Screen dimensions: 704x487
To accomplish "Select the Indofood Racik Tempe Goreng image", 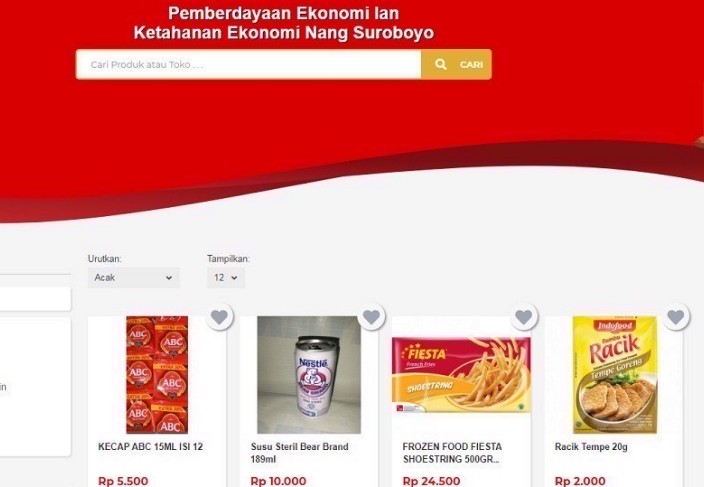I will (615, 375).
